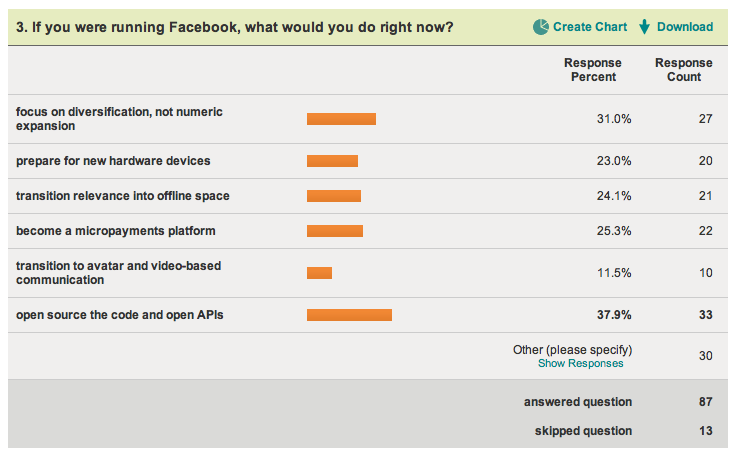Image resolution: width=739 pixels, height=464 pixels.
Task: Click the Create Chart pie icon
Action: coord(540,26)
